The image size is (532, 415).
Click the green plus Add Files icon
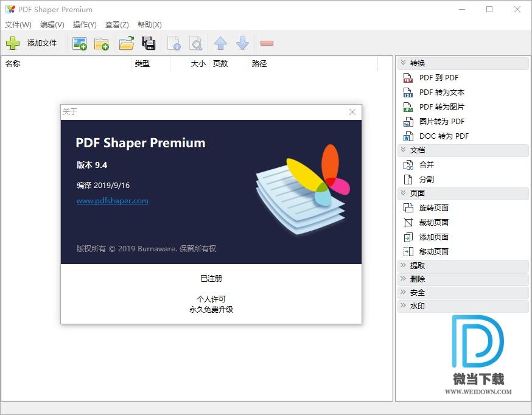click(13, 43)
